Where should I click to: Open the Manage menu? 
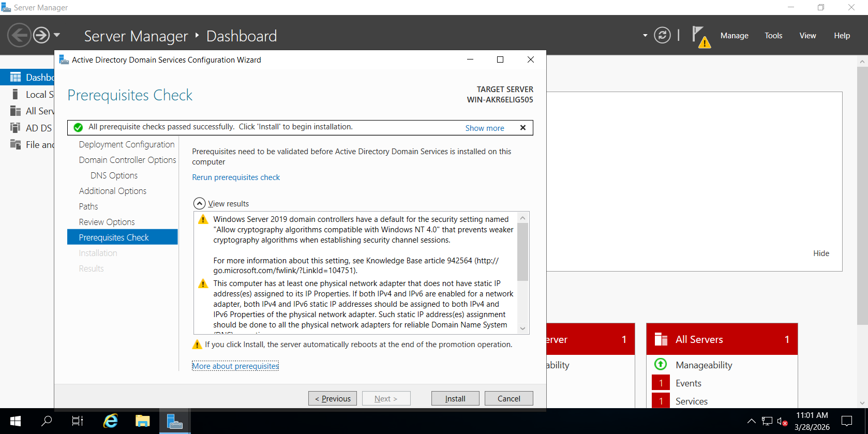coord(734,36)
